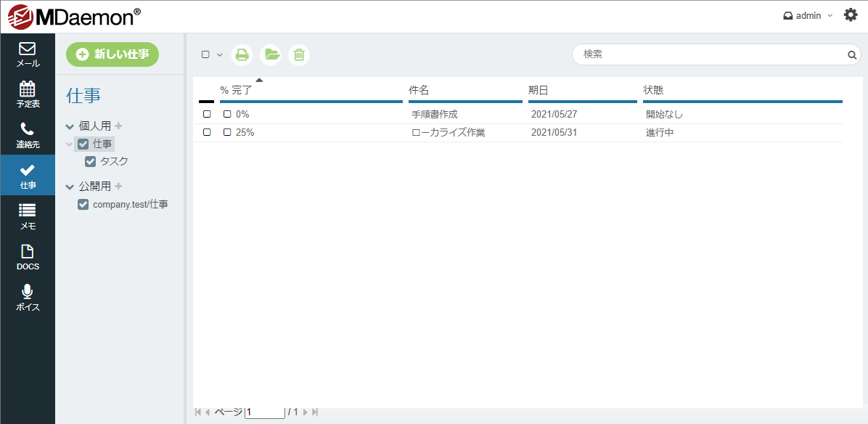868x424 pixels.
Task: Click the trash delete icon
Action: [298, 54]
